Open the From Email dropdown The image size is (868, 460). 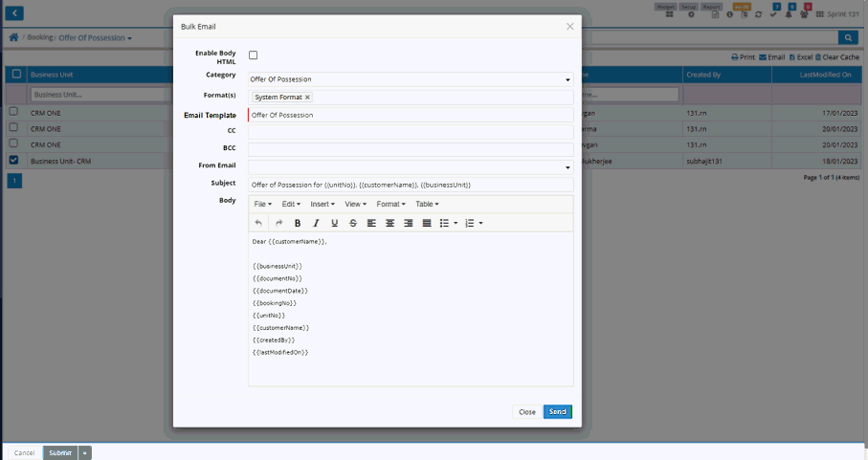coord(567,166)
